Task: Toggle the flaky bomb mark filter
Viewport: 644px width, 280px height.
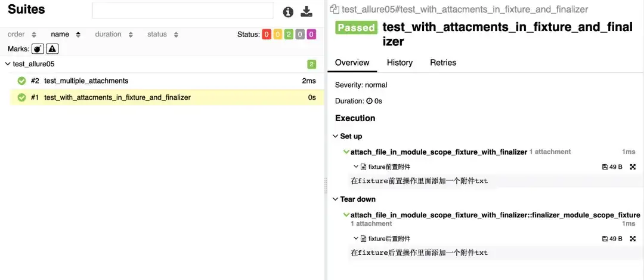Action: (x=38, y=49)
